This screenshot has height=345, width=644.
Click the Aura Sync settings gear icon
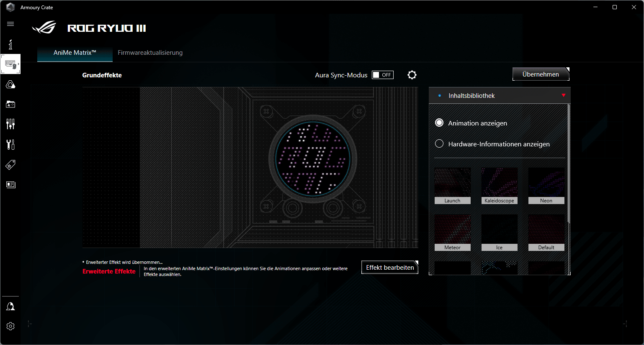412,75
